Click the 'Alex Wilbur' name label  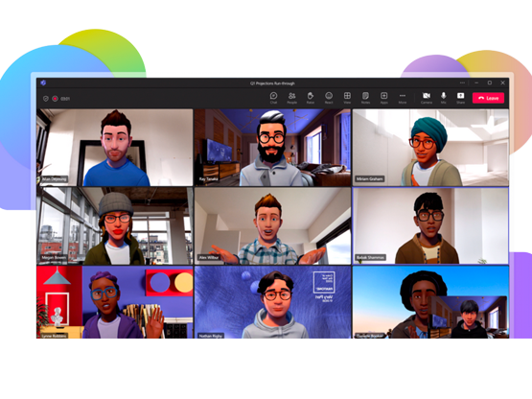click(x=209, y=257)
